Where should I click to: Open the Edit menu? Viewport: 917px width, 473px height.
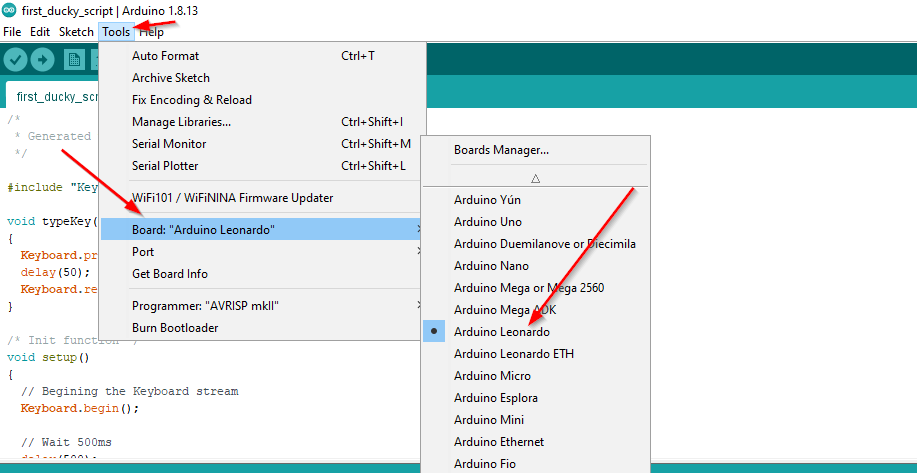click(40, 32)
